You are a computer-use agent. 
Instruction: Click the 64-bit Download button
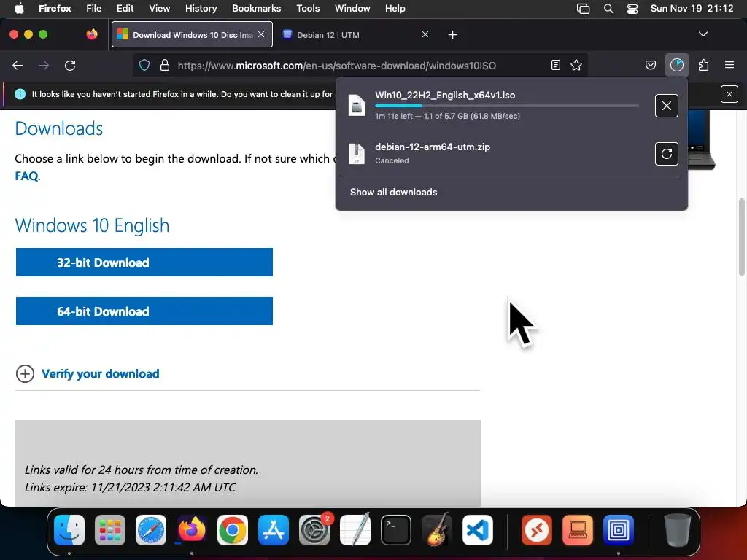144,311
